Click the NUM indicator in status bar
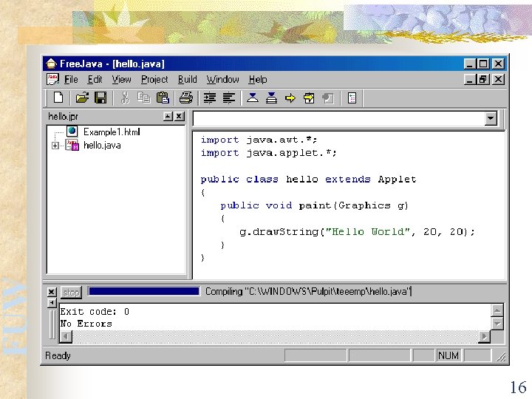 pos(449,355)
